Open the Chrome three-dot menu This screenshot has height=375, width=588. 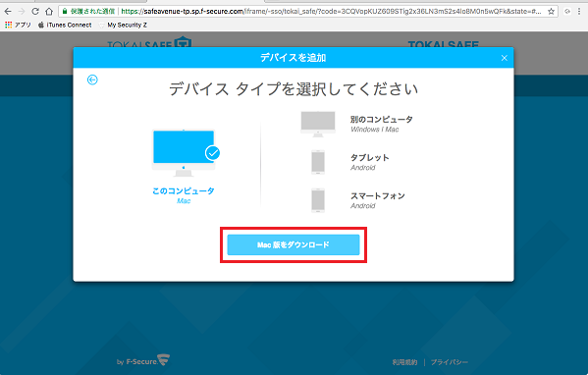point(579,12)
